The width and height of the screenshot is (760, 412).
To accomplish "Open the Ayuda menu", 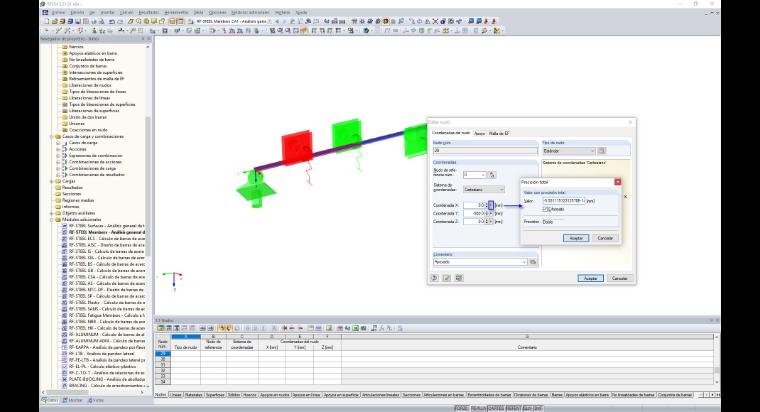I will 301,13.
